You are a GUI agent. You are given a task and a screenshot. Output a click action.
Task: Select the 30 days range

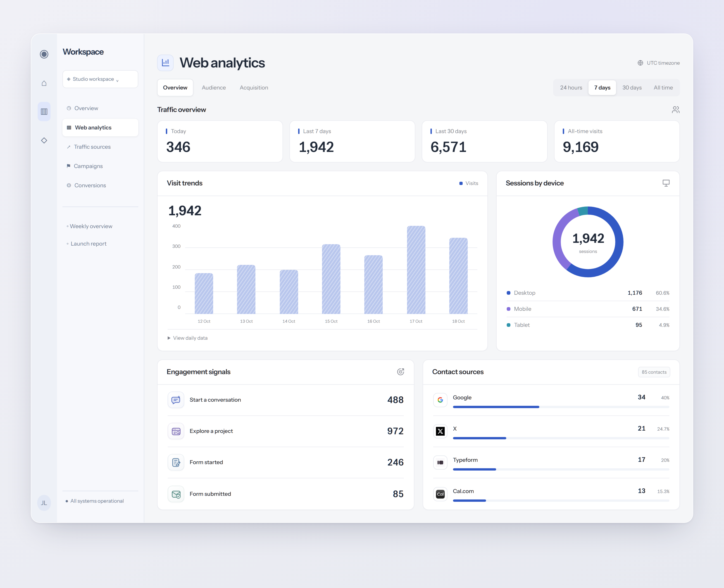pos(632,88)
